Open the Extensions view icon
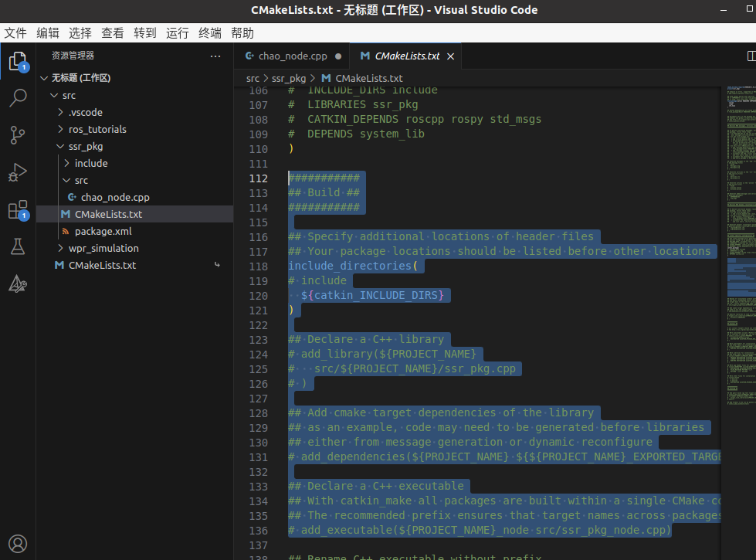 pos(18,210)
